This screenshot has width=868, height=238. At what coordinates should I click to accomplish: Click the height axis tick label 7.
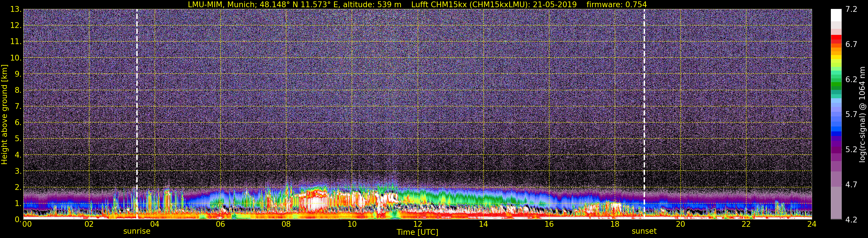click(x=18, y=106)
